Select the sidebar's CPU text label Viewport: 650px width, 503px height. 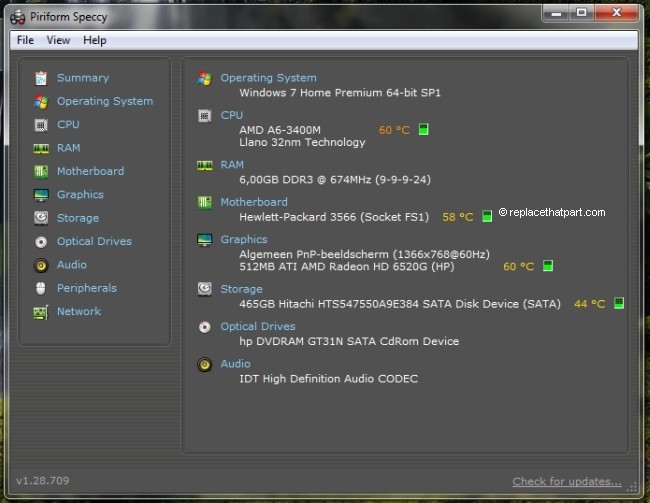click(x=68, y=125)
